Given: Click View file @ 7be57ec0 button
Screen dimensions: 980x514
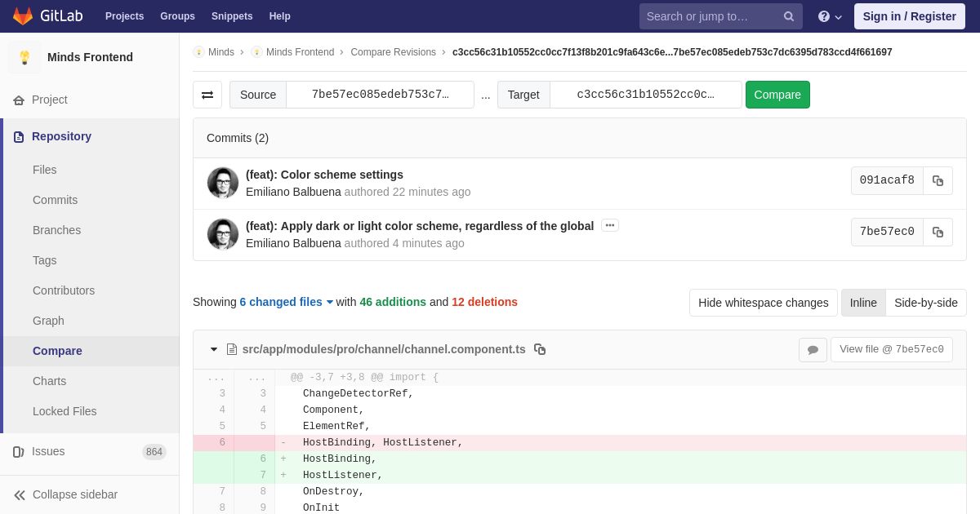Looking at the screenshot, I should 892,349.
